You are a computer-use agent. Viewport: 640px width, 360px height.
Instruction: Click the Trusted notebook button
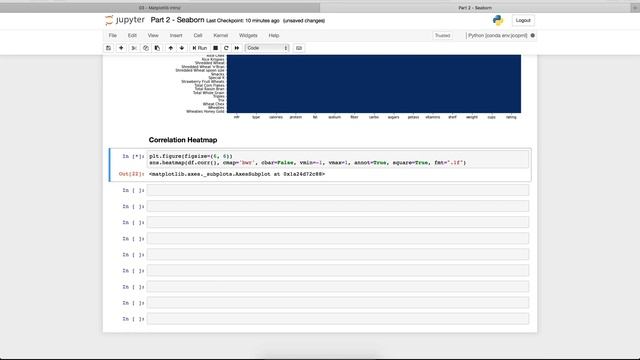(442, 36)
